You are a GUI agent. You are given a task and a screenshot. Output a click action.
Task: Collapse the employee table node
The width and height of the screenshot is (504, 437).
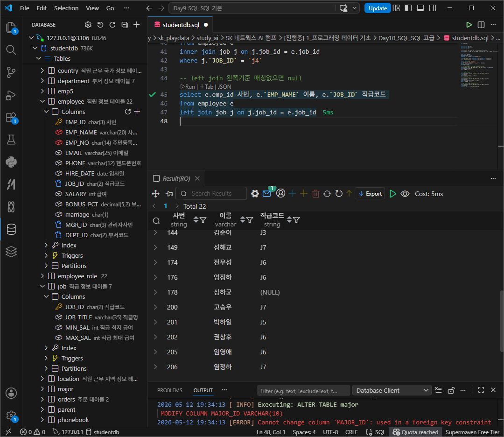point(42,101)
